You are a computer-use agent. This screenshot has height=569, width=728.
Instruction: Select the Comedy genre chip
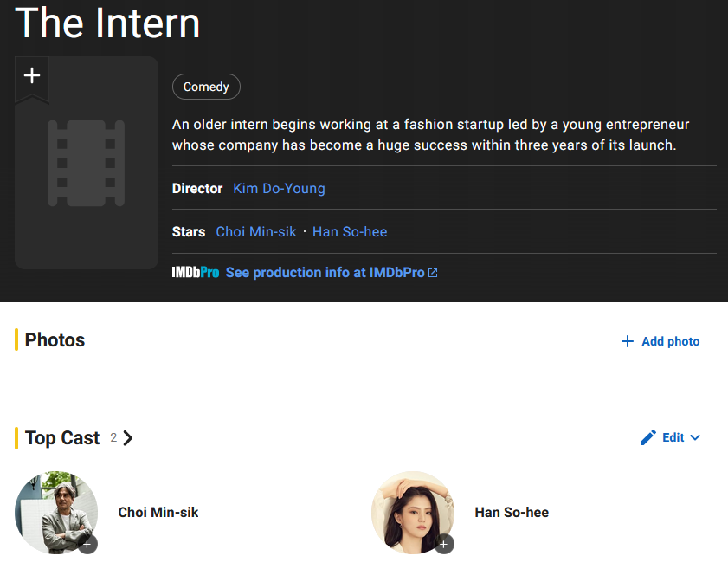click(206, 87)
